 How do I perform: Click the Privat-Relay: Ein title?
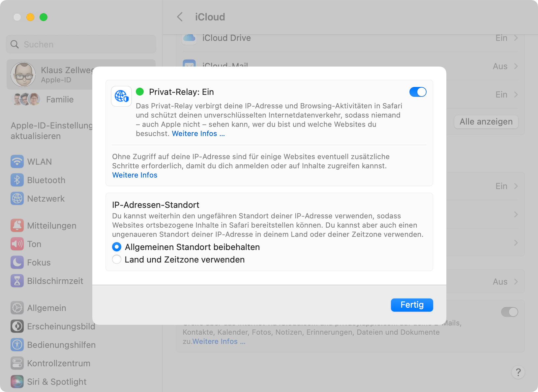click(181, 92)
